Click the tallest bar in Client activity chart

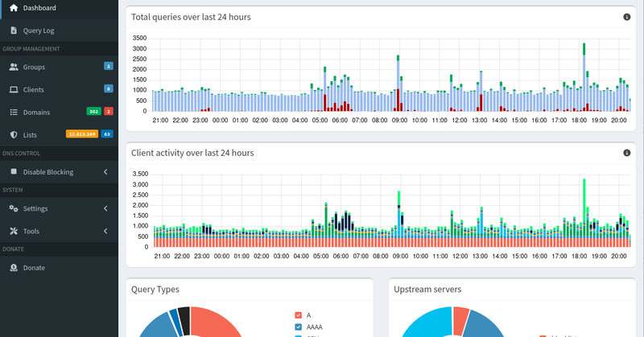[x=584, y=213]
